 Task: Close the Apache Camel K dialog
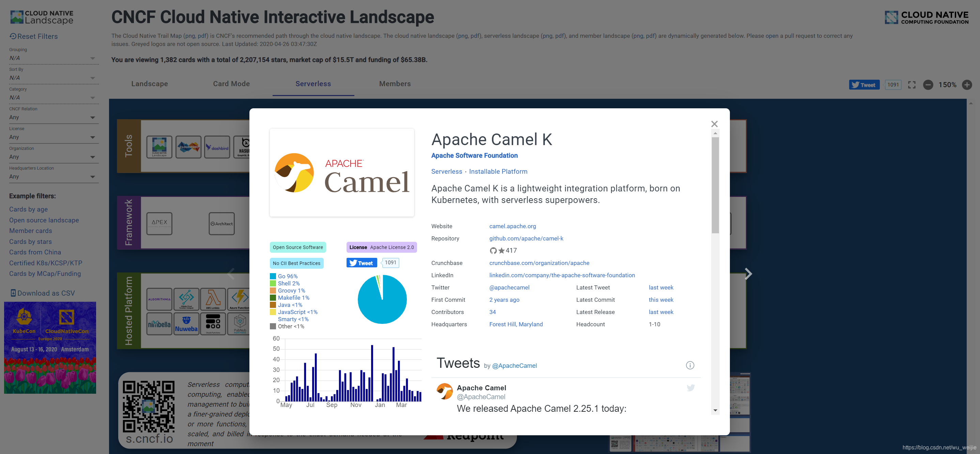pyautogui.click(x=714, y=124)
